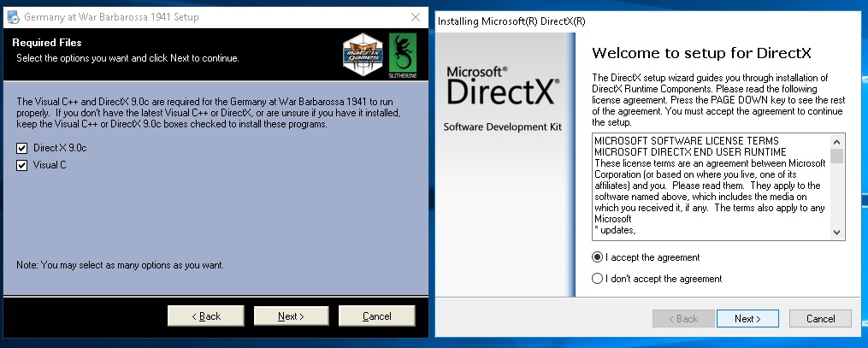Click "Select the options you want" instruction text
868x348 pixels.
point(128,58)
